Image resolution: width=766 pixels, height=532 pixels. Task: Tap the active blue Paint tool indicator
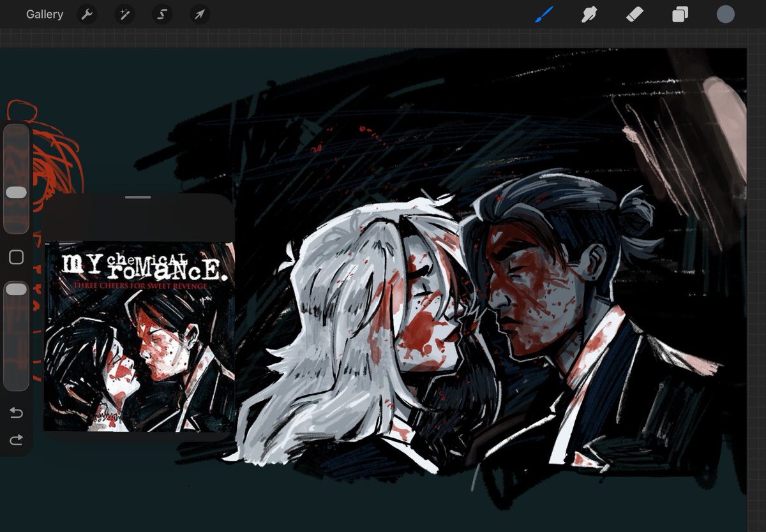click(543, 14)
